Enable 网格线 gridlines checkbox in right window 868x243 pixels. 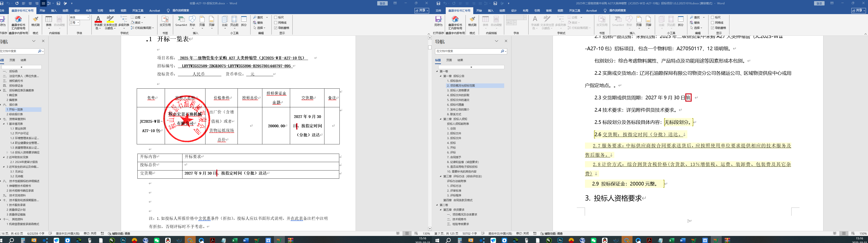click(713, 23)
